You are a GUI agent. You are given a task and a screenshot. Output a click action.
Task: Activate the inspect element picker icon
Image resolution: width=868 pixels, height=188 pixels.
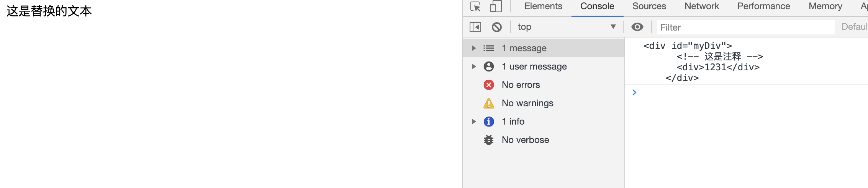(x=475, y=6)
